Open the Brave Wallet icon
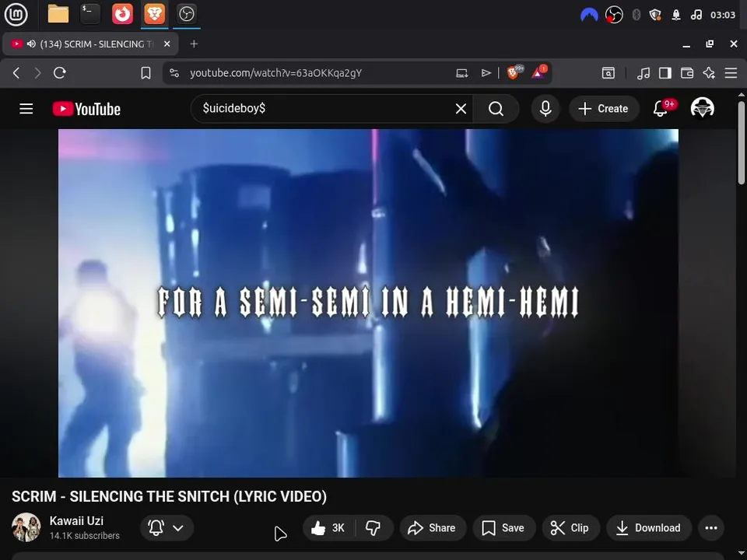The width and height of the screenshot is (747, 560). (x=687, y=73)
